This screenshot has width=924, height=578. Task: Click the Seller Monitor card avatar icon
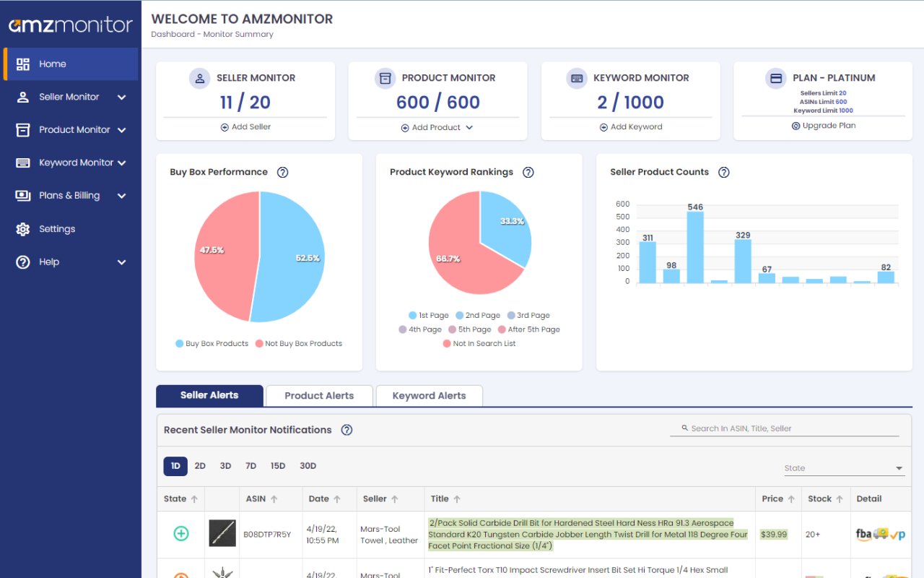pyautogui.click(x=199, y=78)
